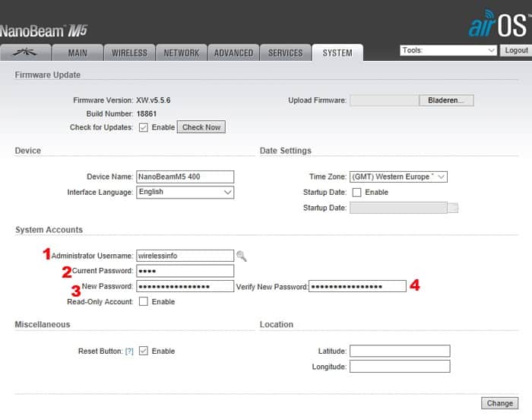Toggle the Reset Button Enable checkbox

144,351
